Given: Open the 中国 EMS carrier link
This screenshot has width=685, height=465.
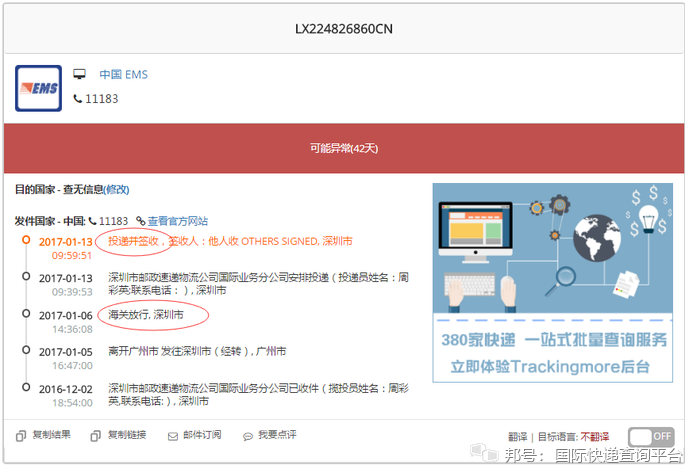Looking at the screenshot, I should (122, 75).
